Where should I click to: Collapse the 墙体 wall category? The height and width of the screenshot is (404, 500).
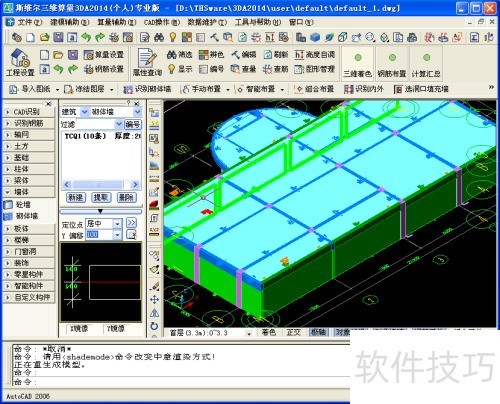click(x=8, y=192)
